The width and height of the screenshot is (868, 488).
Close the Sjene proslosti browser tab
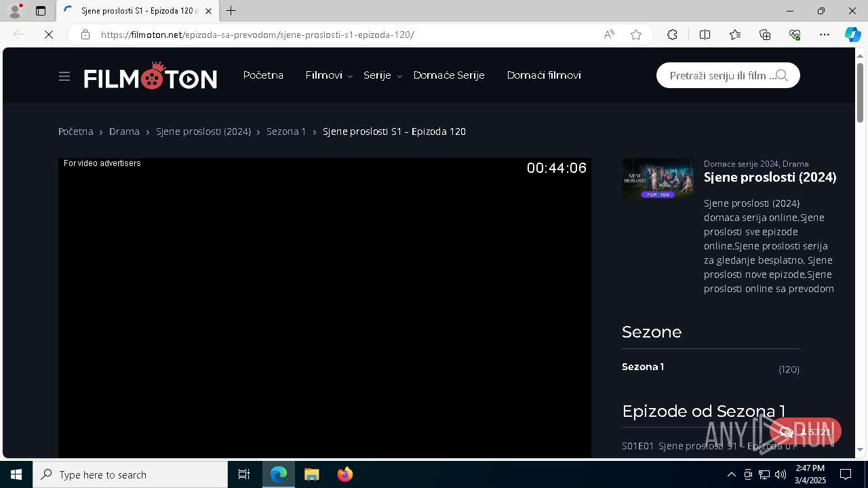[208, 11]
